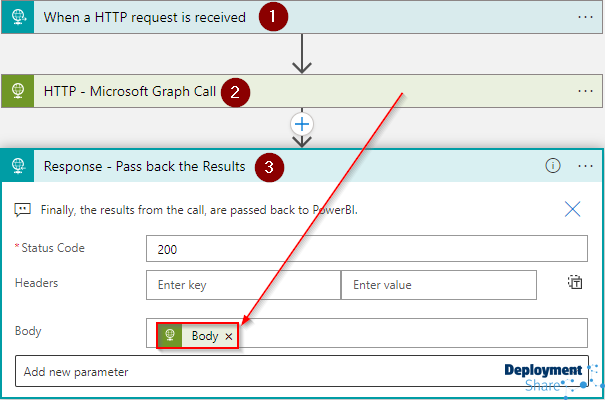Expand 'HTTP - Microsoft Graph Call' step
Viewport: 605px width, 400px height.
click(130, 90)
